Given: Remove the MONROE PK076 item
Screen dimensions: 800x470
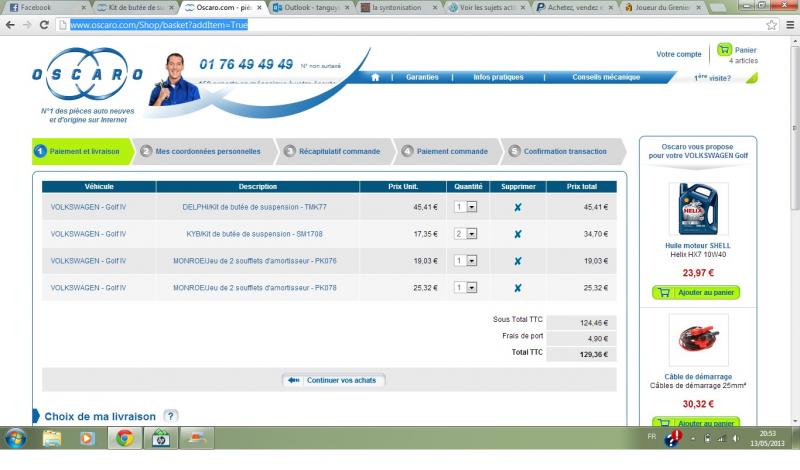Looking at the screenshot, I should [x=518, y=261].
